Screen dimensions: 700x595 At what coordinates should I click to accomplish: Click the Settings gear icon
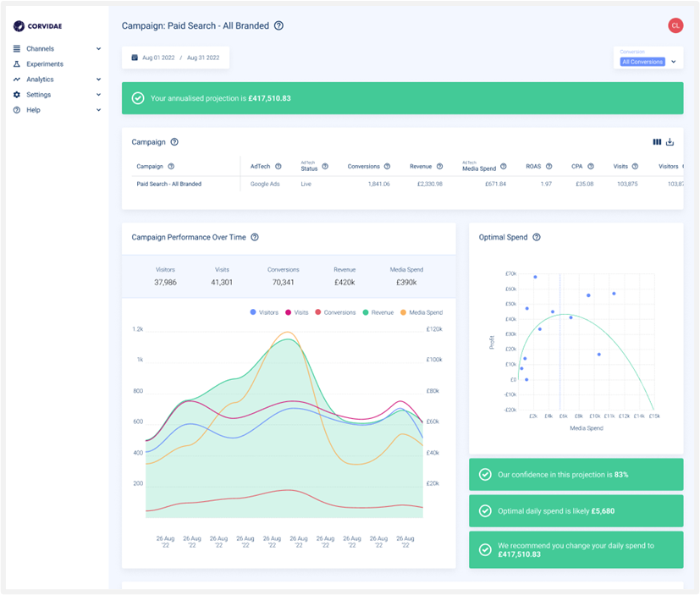[17, 95]
